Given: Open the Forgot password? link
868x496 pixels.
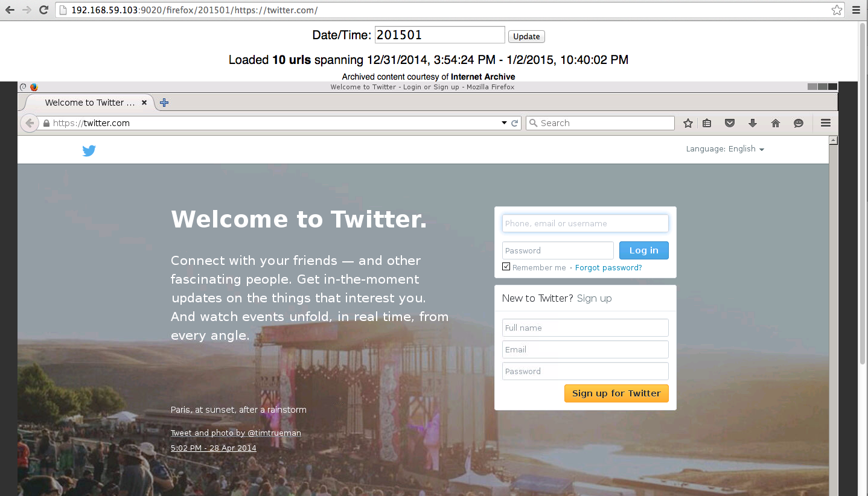Looking at the screenshot, I should [608, 267].
